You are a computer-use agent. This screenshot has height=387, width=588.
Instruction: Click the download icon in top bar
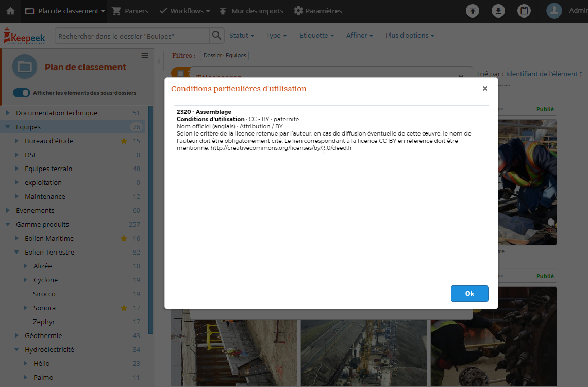(498, 11)
